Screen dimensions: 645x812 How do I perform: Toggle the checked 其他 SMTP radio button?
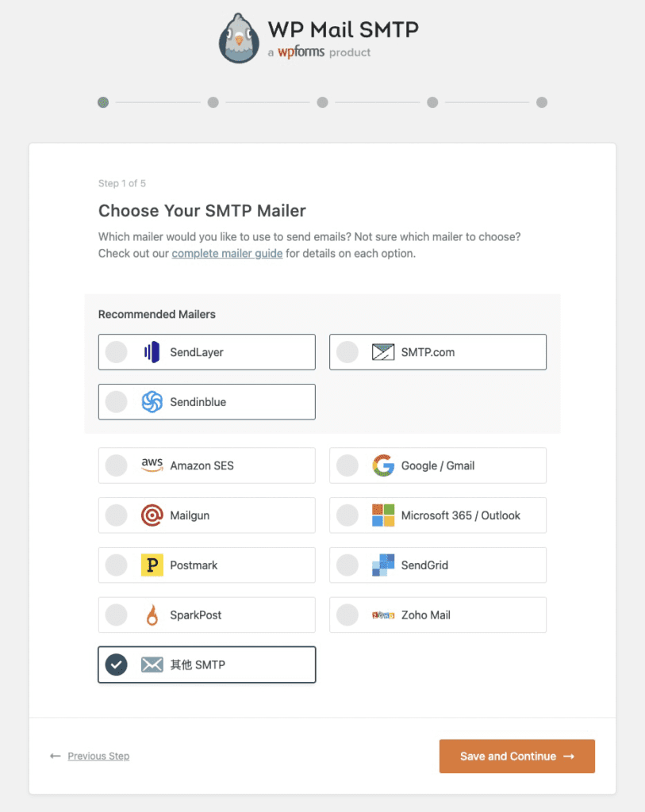click(116, 665)
